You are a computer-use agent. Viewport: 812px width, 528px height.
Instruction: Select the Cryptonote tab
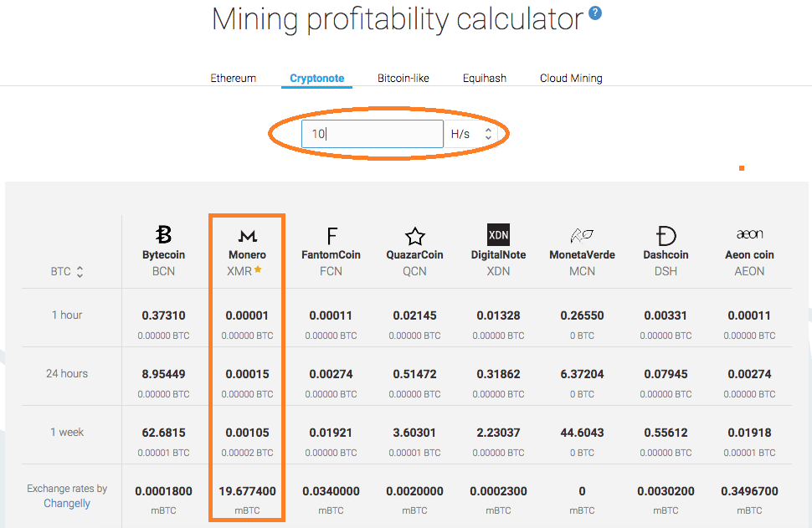(317, 79)
